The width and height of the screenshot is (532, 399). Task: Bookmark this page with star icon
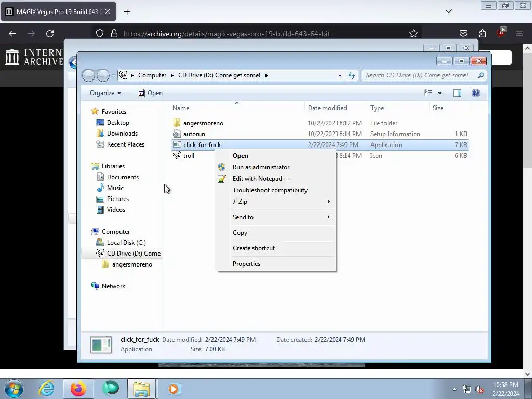point(413,34)
